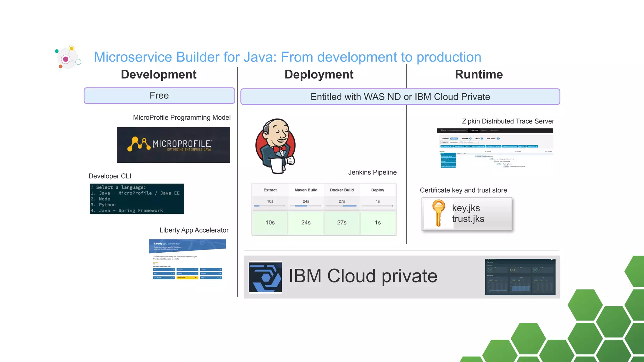The image size is (644, 362).
Task: Click the MicroProfile logo banner
Action: [174, 145]
